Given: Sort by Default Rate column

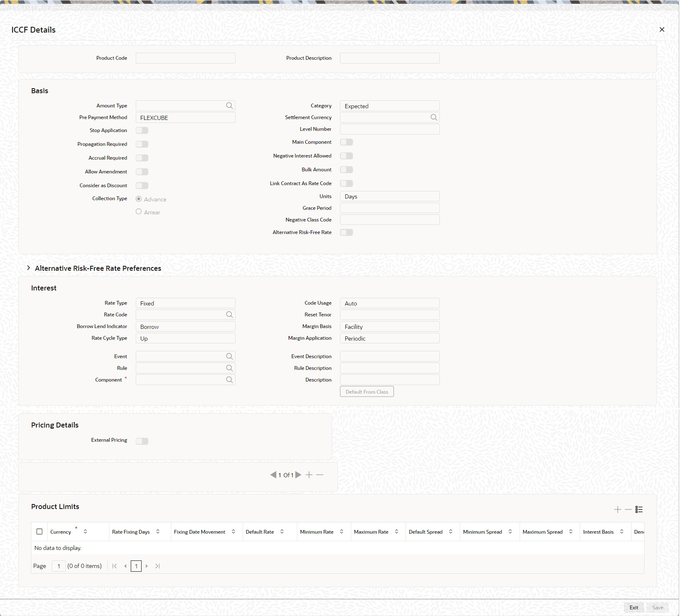Looking at the screenshot, I should (x=282, y=532).
